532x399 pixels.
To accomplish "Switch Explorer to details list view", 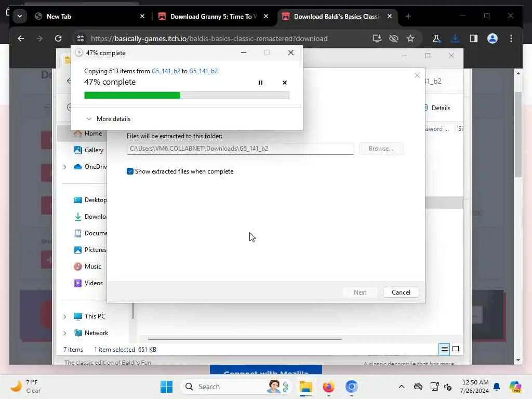I will point(444,349).
